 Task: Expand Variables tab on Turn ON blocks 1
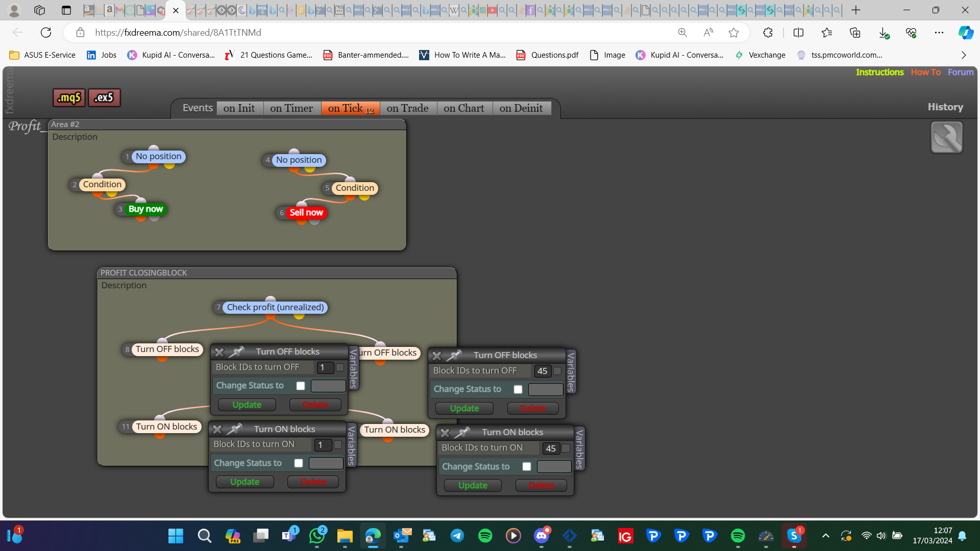351,445
